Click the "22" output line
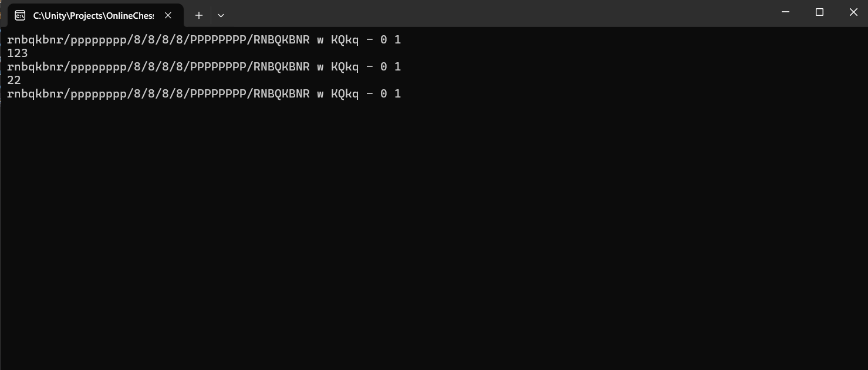The width and height of the screenshot is (868, 370). pyautogui.click(x=13, y=80)
